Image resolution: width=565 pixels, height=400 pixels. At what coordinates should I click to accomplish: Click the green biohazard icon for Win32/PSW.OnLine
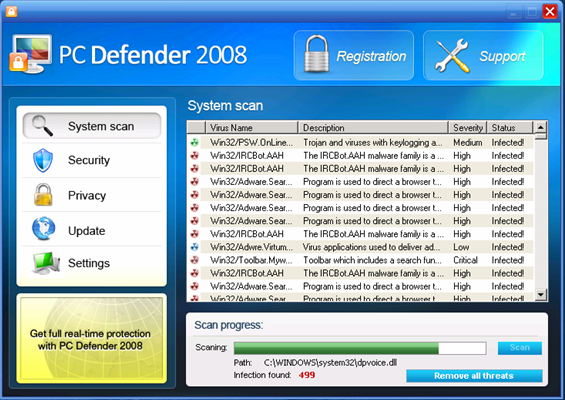pyautogui.click(x=195, y=142)
